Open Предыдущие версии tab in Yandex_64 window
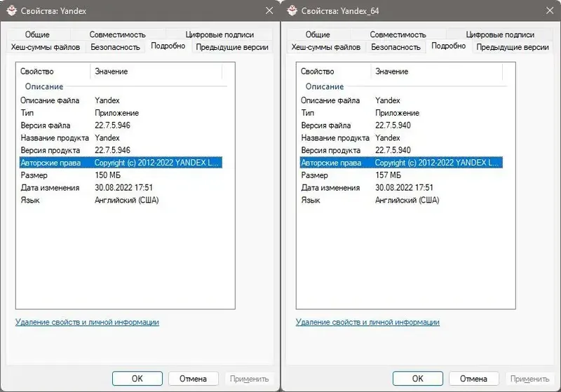 click(513, 47)
